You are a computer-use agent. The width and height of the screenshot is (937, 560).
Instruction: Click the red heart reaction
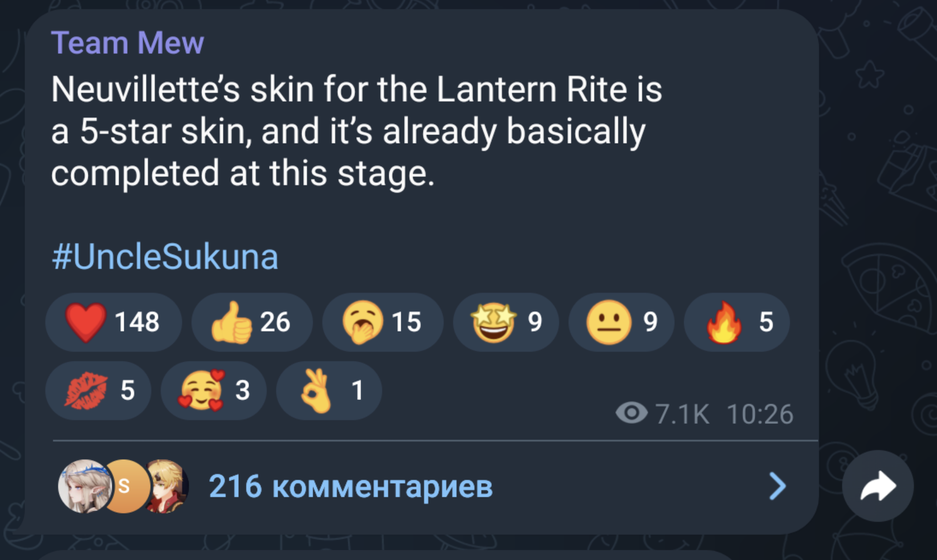[113, 322]
